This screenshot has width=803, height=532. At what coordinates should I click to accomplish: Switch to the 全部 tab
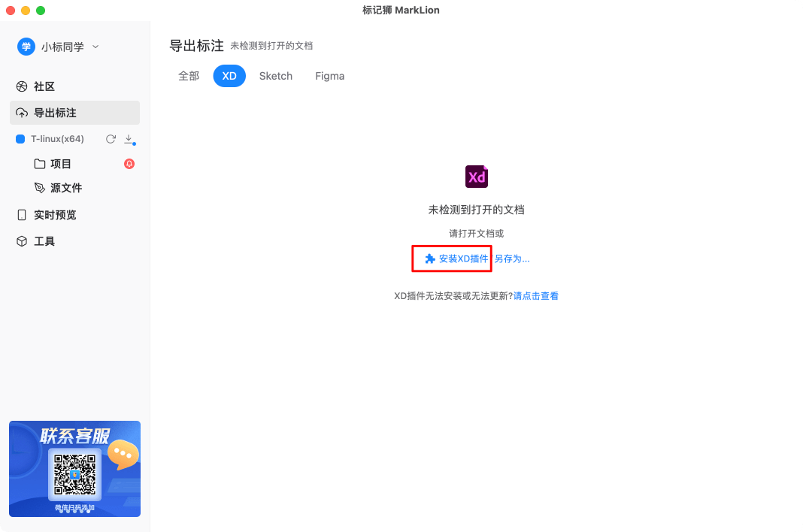point(189,76)
